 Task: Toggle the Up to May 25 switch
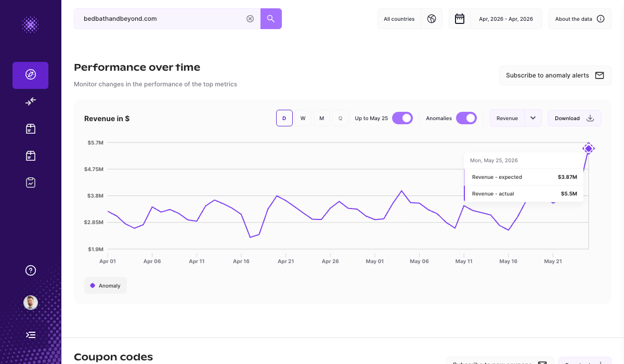point(402,118)
